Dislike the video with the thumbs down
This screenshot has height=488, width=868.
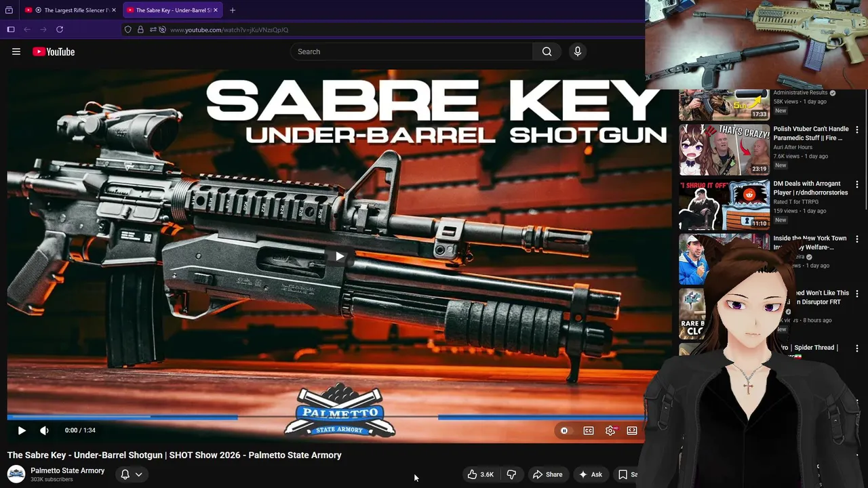point(512,474)
